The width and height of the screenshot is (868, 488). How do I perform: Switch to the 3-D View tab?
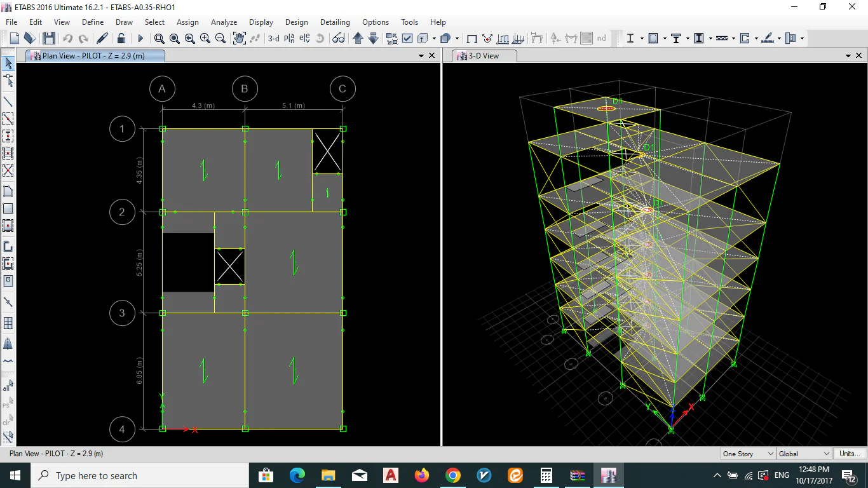point(483,56)
